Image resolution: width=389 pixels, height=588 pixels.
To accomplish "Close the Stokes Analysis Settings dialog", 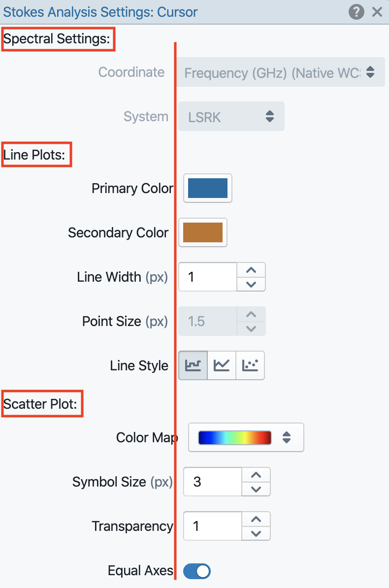I will (x=378, y=12).
